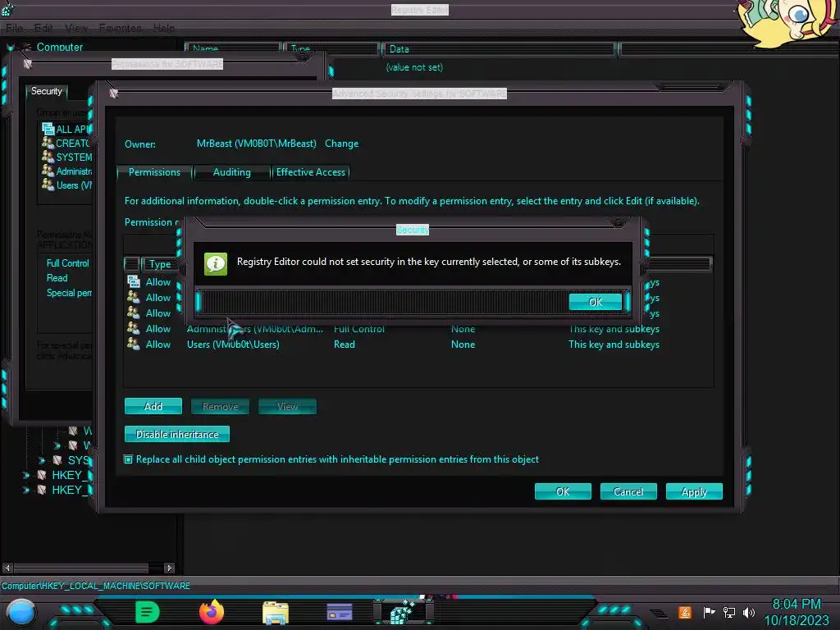Click the left arrow of tree horizontal scrollbar

point(7,568)
